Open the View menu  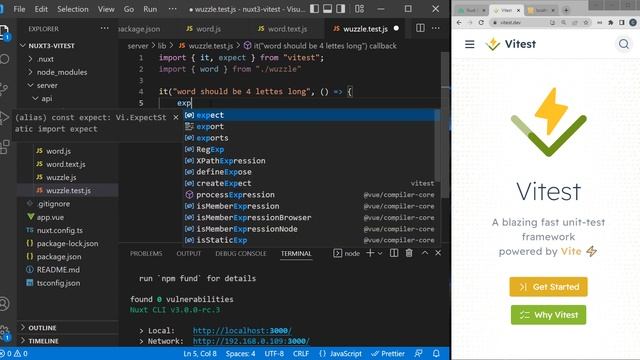tap(106, 9)
